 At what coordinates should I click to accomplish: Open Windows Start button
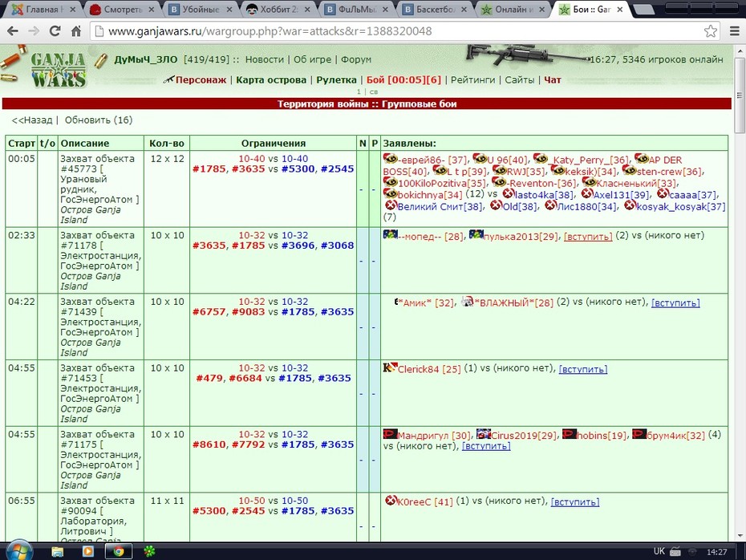19,551
